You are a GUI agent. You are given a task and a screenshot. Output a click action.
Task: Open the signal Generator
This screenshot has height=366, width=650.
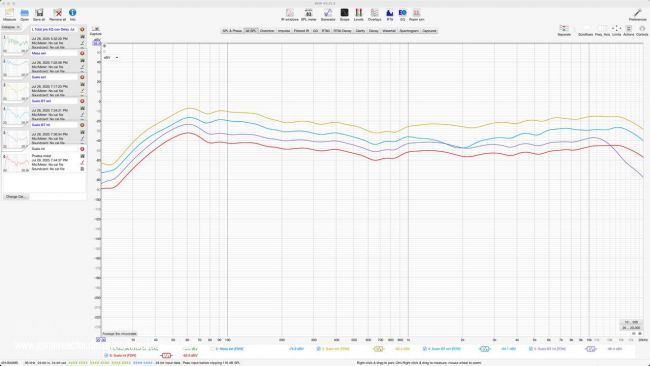coord(328,15)
